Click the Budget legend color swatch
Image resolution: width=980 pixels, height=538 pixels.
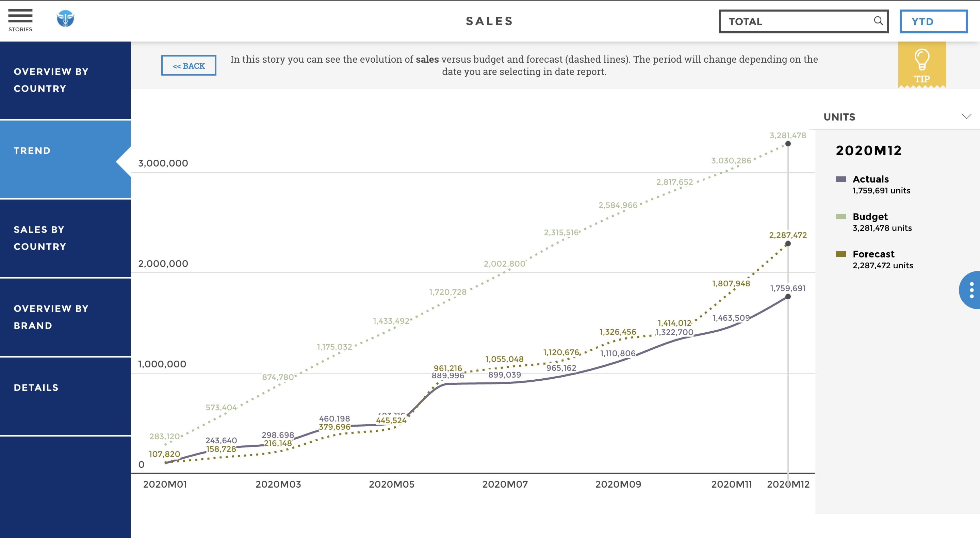coord(840,217)
